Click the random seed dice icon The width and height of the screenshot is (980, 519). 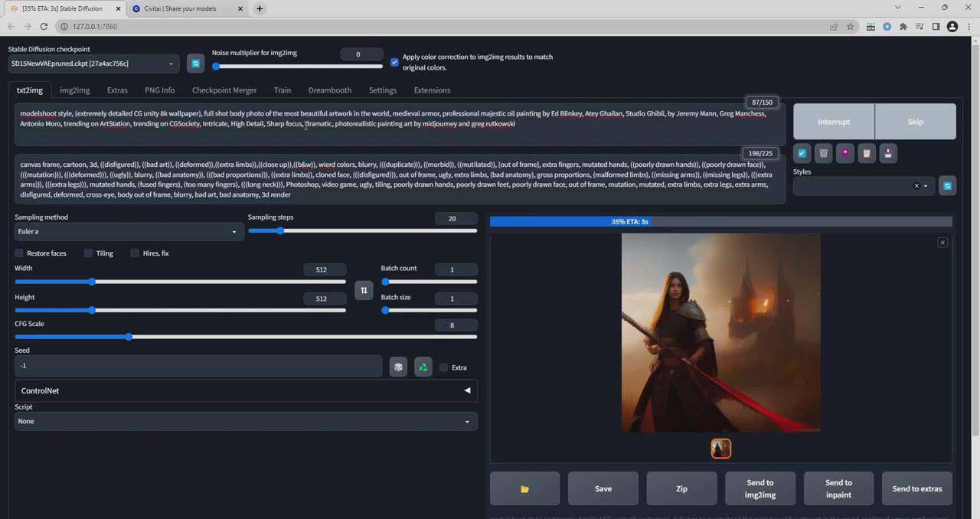[398, 367]
